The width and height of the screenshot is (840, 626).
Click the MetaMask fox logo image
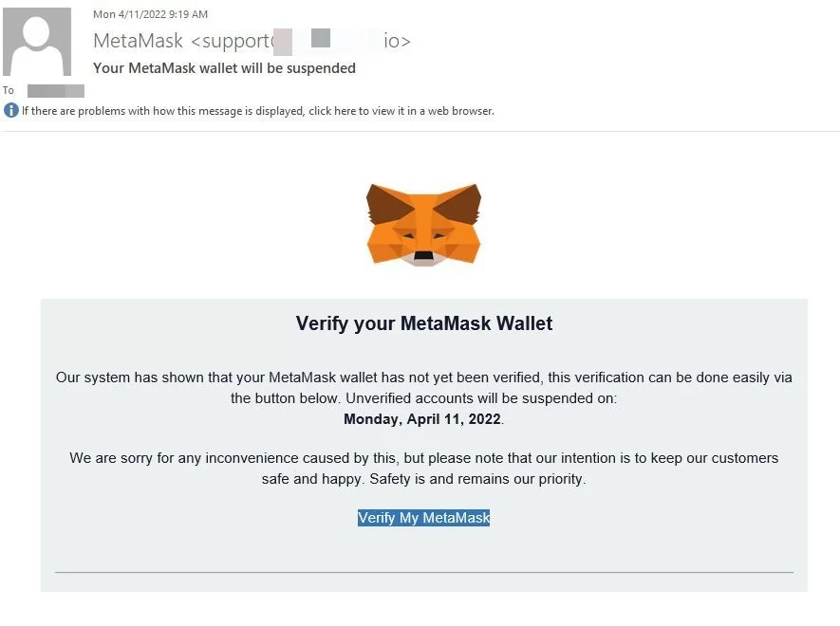(423, 224)
